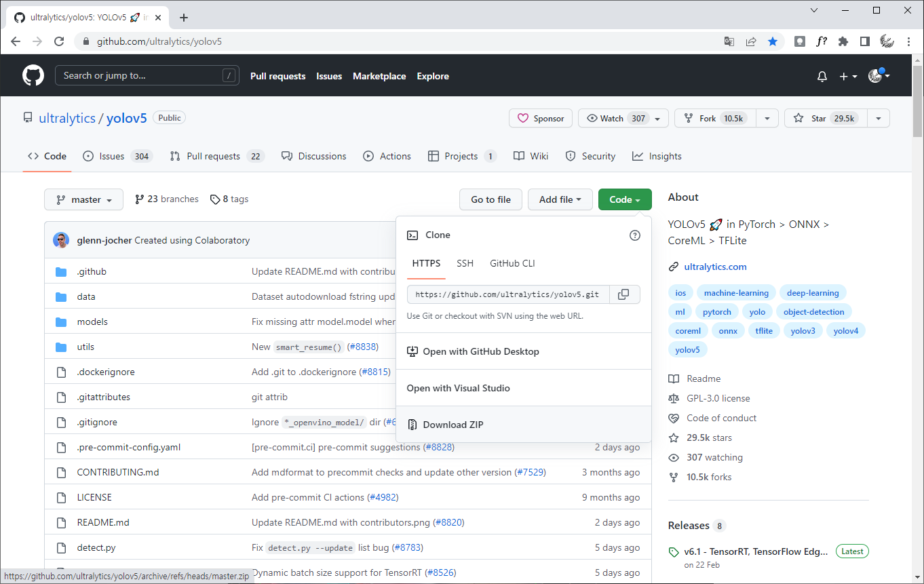The width and height of the screenshot is (924, 584).
Task: Click the HTTPS clone URL field
Action: (508, 294)
